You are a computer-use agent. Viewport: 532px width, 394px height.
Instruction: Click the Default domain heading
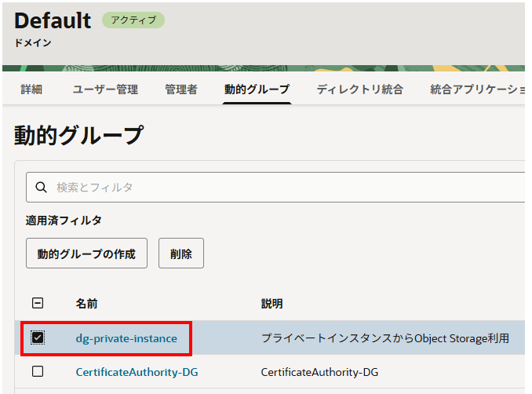(x=53, y=21)
